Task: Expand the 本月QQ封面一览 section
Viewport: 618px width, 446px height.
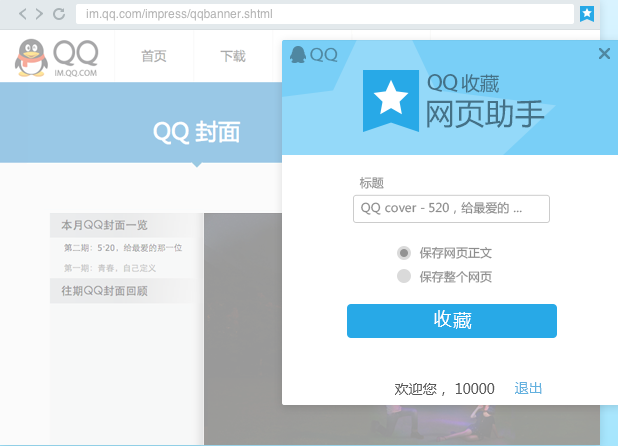Action: click(126, 225)
